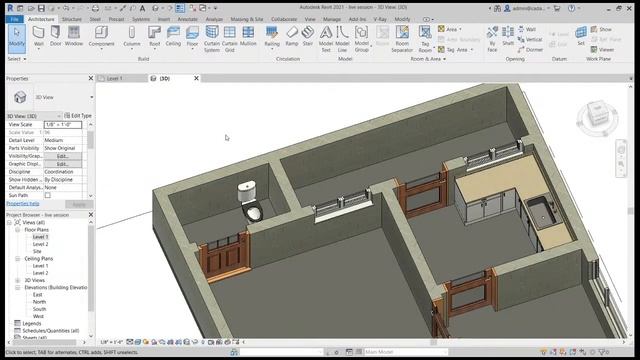
Task: Select the Curtain Grid tool
Action: (x=230, y=39)
